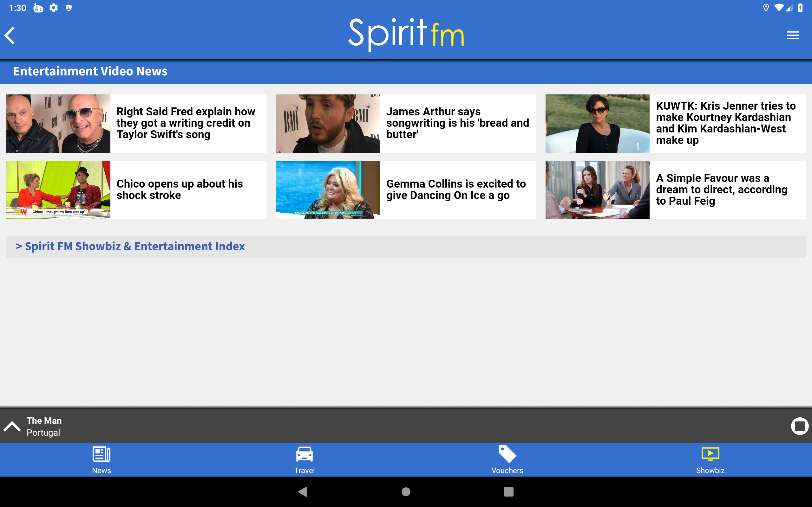Open the Travel car icon
This screenshot has height=507, width=812.
coord(304,454)
